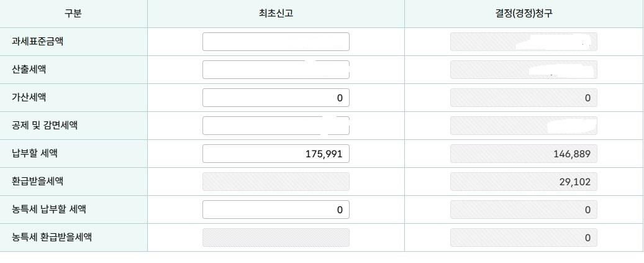The width and height of the screenshot is (644, 263).
Task: Click the 납부할 세액 field containing 175,991
Action: coord(276,154)
